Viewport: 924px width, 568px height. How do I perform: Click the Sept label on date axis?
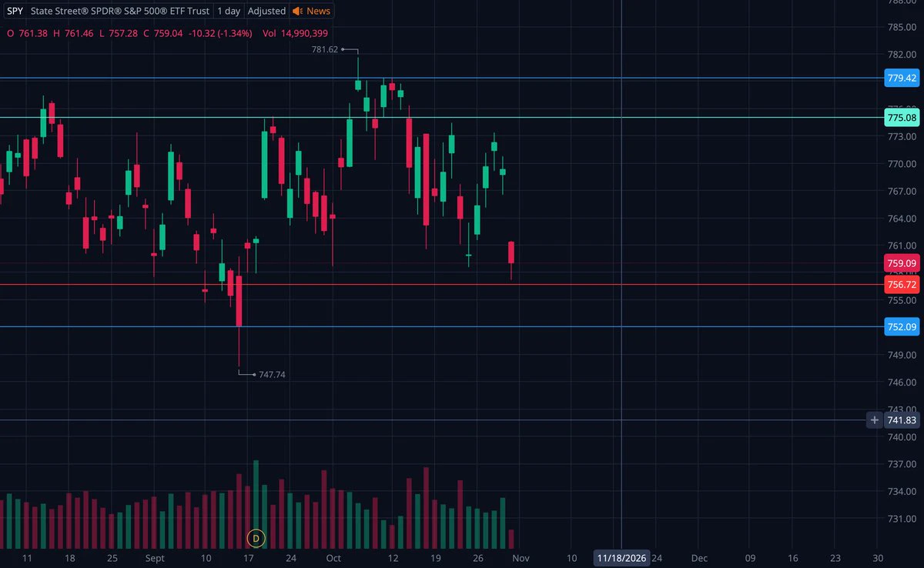click(x=156, y=557)
